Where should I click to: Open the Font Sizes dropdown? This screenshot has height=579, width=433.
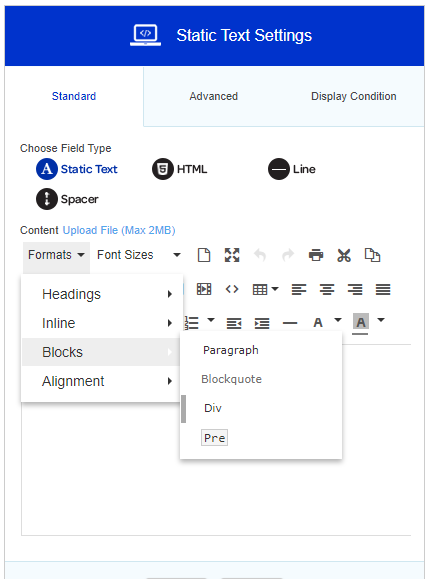coord(139,255)
